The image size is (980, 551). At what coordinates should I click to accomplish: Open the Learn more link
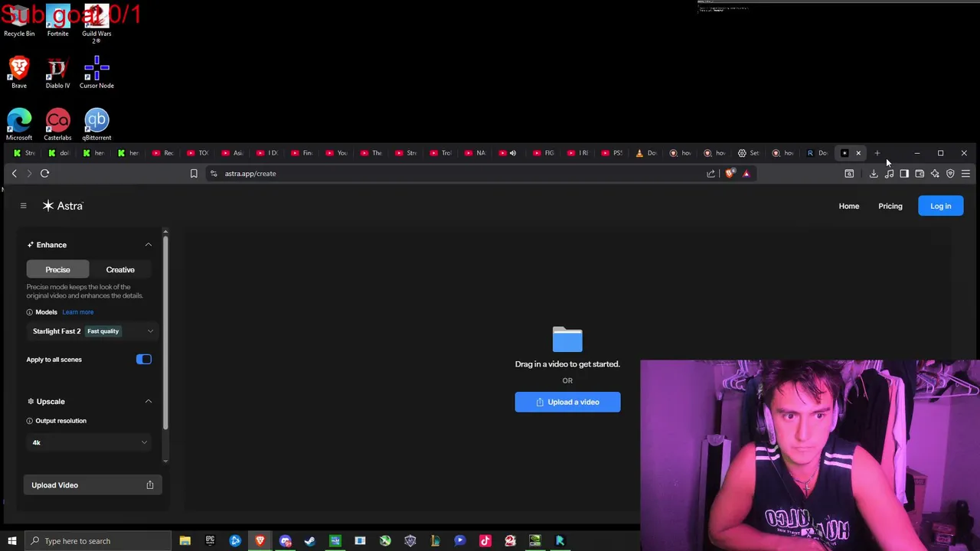coord(78,312)
